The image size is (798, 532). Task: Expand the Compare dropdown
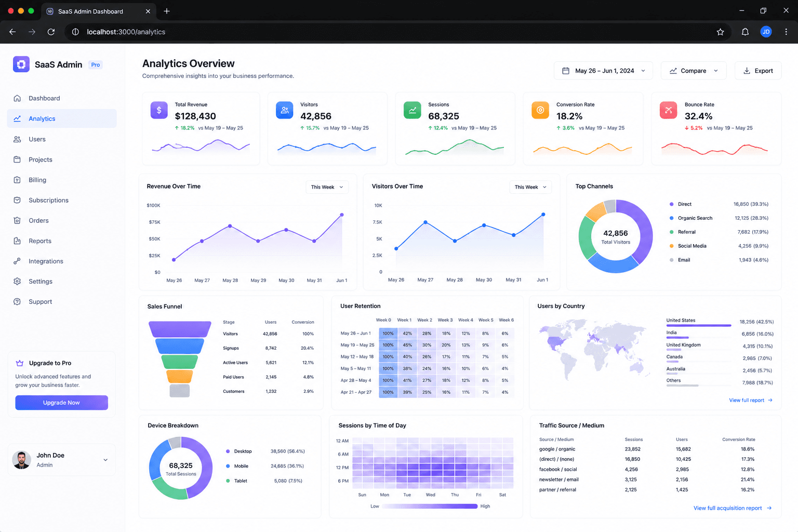pyautogui.click(x=694, y=71)
